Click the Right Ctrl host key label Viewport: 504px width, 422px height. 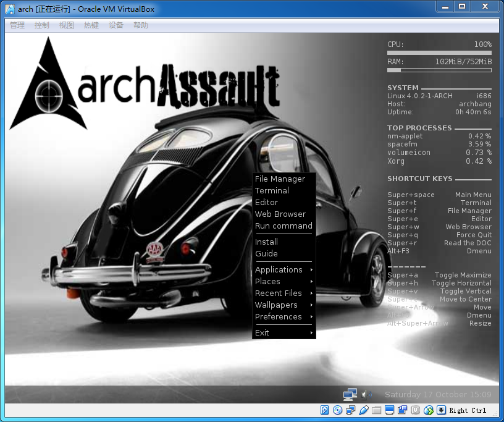[468, 410]
